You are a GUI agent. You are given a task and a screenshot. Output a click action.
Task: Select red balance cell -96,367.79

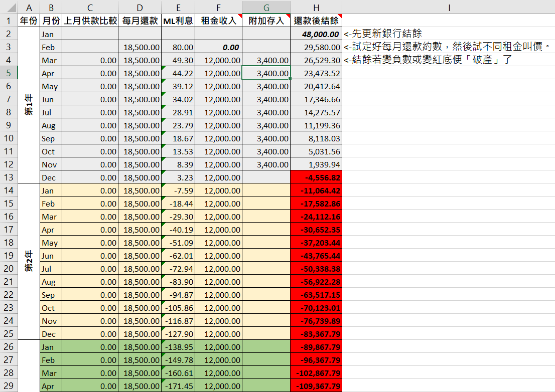pos(316,360)
